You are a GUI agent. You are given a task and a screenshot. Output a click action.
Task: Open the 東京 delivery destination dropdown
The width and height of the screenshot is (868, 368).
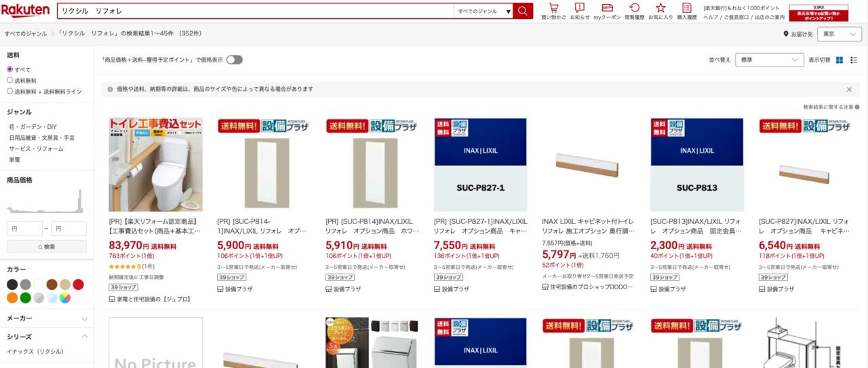tap(840, 34)
